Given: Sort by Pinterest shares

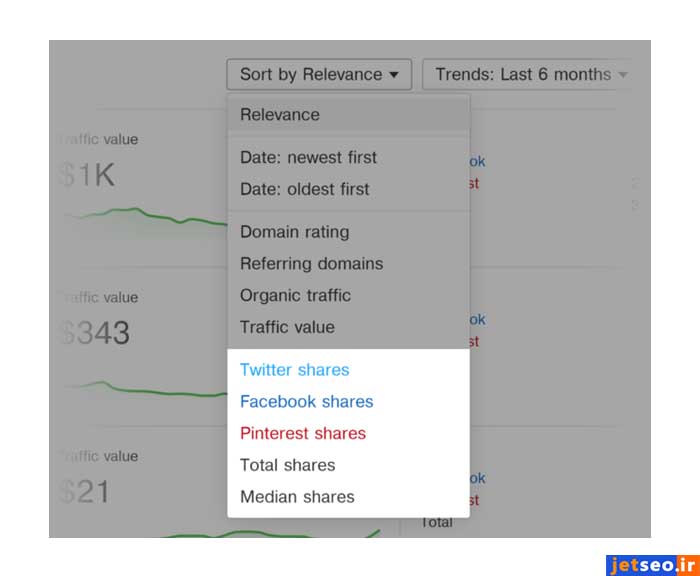Looking at the screenshot, I should pos(302,434).
